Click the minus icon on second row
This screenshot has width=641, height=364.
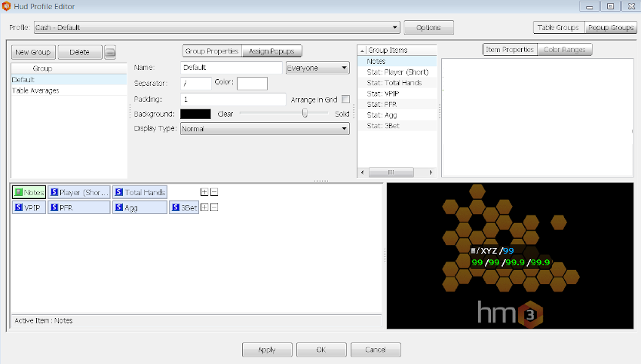[214, 207]
